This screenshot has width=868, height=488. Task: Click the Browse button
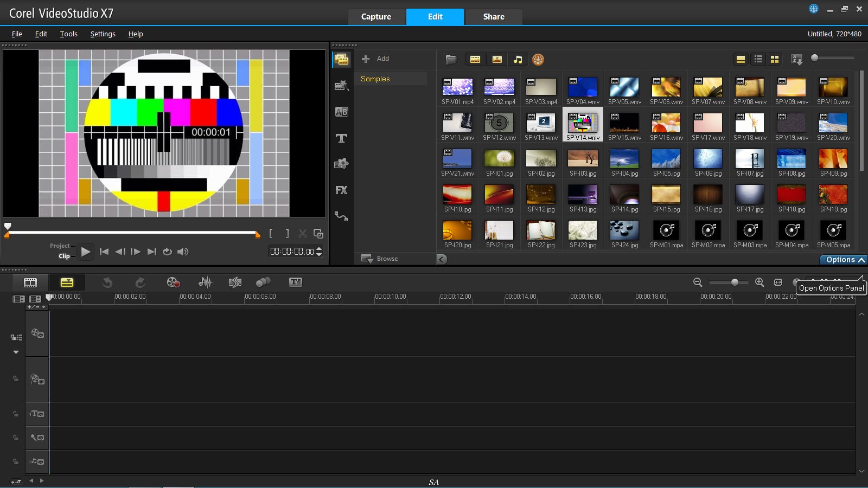(380, 259)
